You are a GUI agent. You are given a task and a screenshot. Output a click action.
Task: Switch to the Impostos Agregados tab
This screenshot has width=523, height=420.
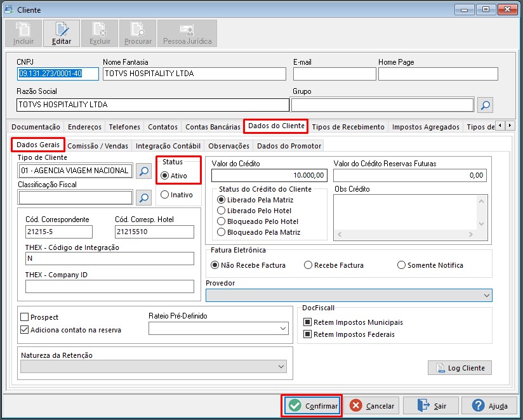pos(426,127)
